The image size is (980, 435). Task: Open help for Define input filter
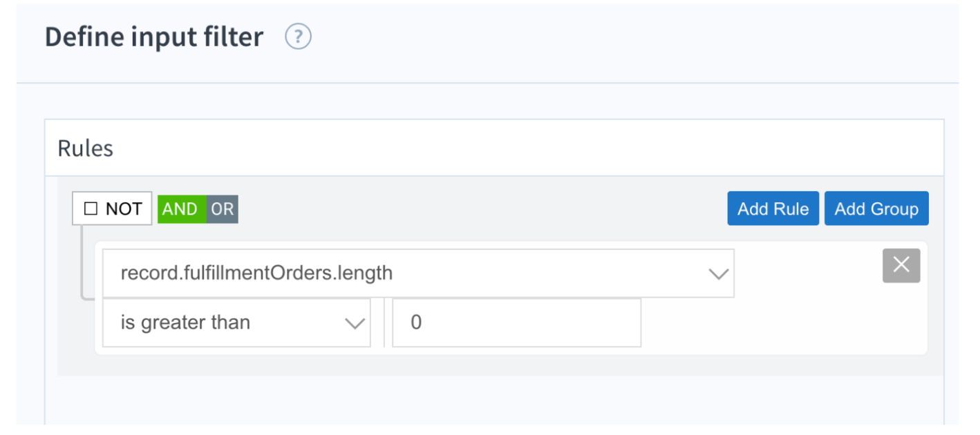[299, 37]
